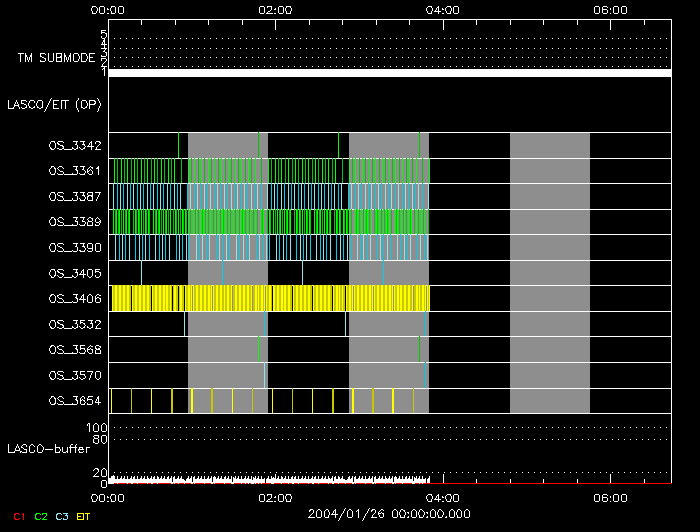
Task: Click the 04:00 tick on top axis
Action: 442,10
